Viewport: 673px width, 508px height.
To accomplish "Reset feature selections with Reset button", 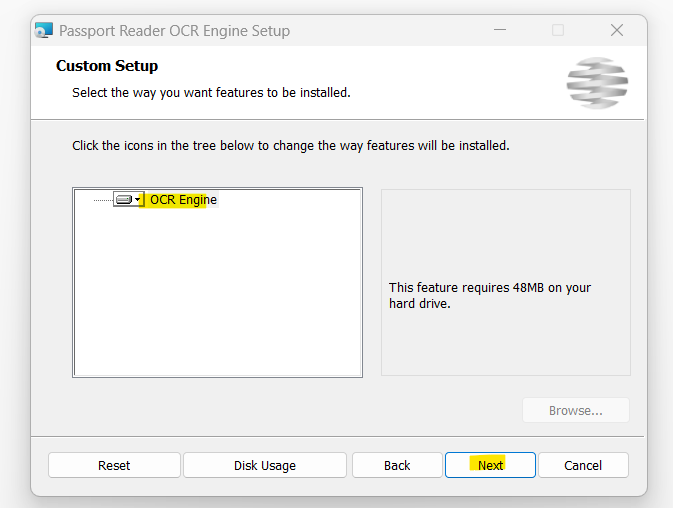I will click(x=114, y=465).
